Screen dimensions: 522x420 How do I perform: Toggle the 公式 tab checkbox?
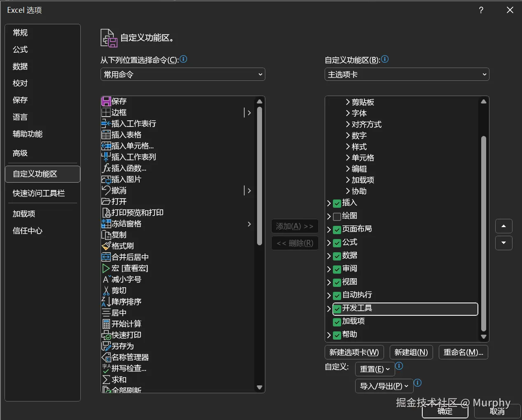coord(337,243)
